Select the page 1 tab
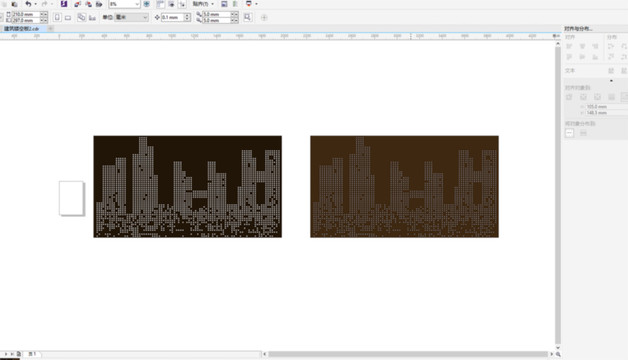The height and width of the screenshot is (360, 628). pos(32,354)
